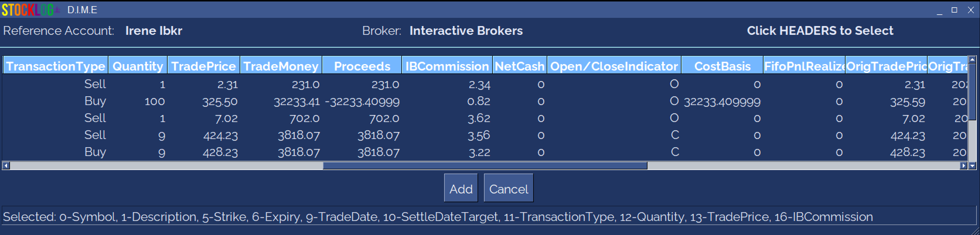Click the horizontal scrollbar left arrow
The height and width of the screenshot is (235, 980).
[x=6, y=165]
